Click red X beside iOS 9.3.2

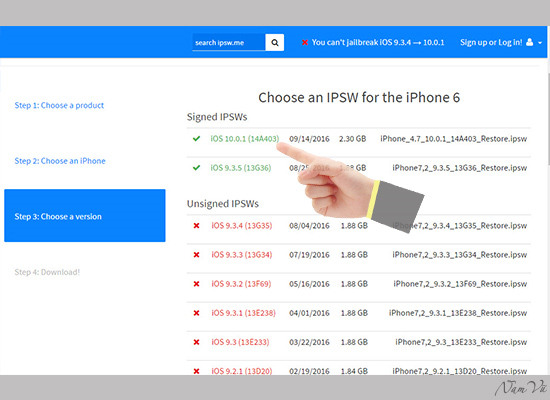196,284
